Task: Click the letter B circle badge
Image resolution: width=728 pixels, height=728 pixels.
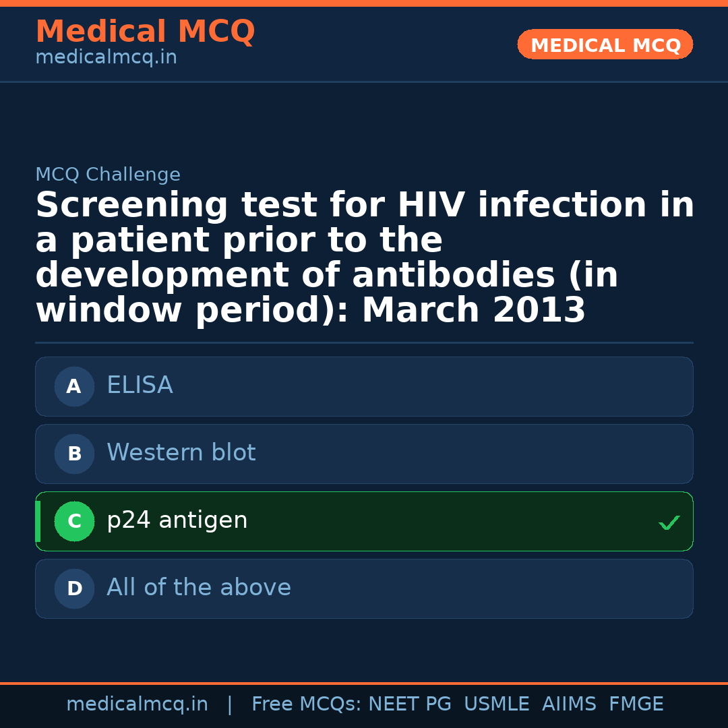Action: [x=74, y=454]
